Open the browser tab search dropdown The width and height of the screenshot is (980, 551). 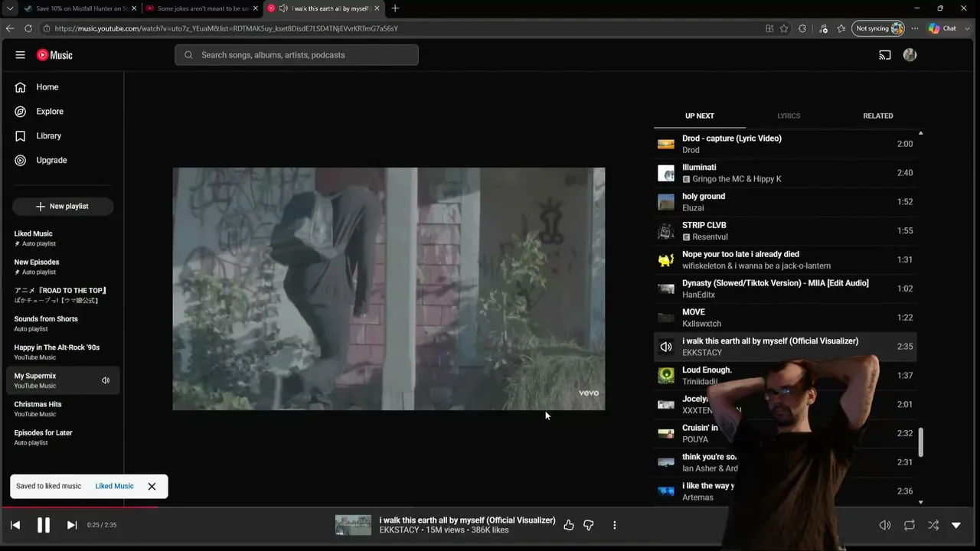[10, 8]
